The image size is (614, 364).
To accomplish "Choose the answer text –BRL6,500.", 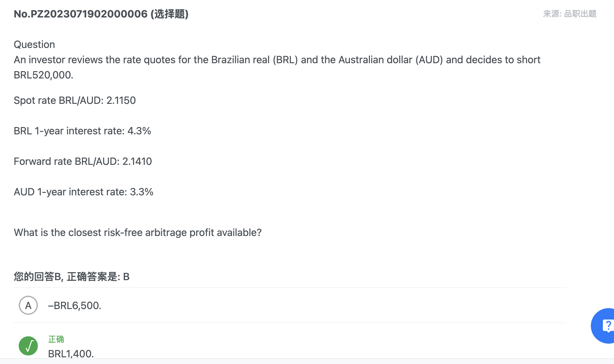I will click(x=75, y=306).
